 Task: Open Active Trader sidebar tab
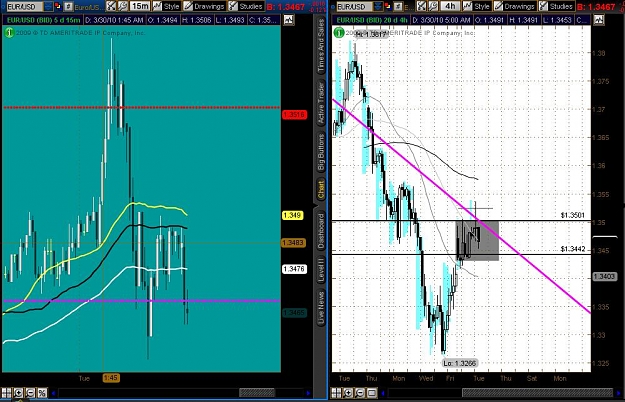coord(321,103)
